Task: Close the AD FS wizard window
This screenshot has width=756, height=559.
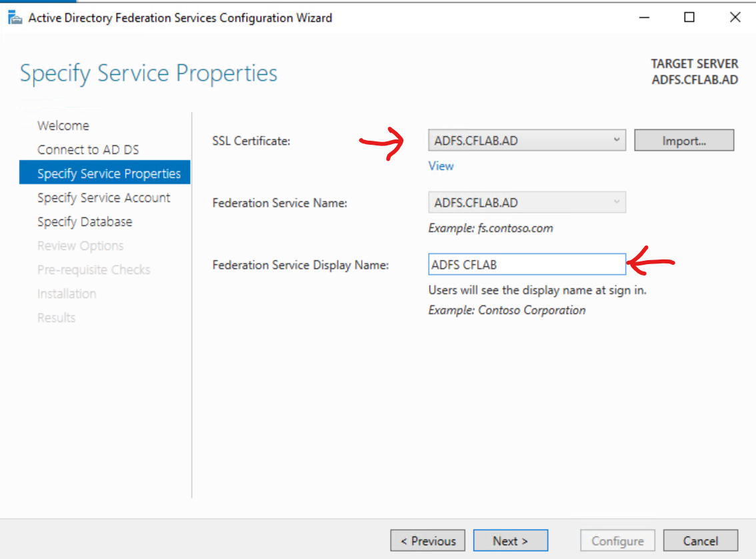Action: pos(735,18)
